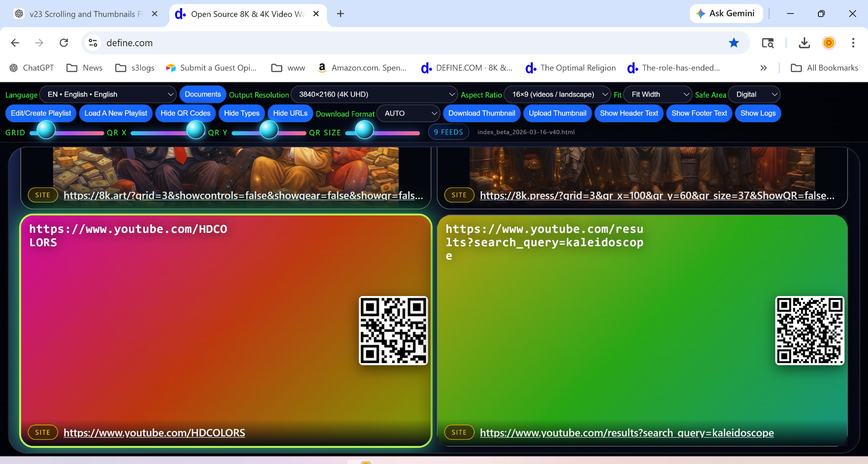Open the Submit a Guest Opi... bookmark

pyautogui.click(x=211, y=68)
